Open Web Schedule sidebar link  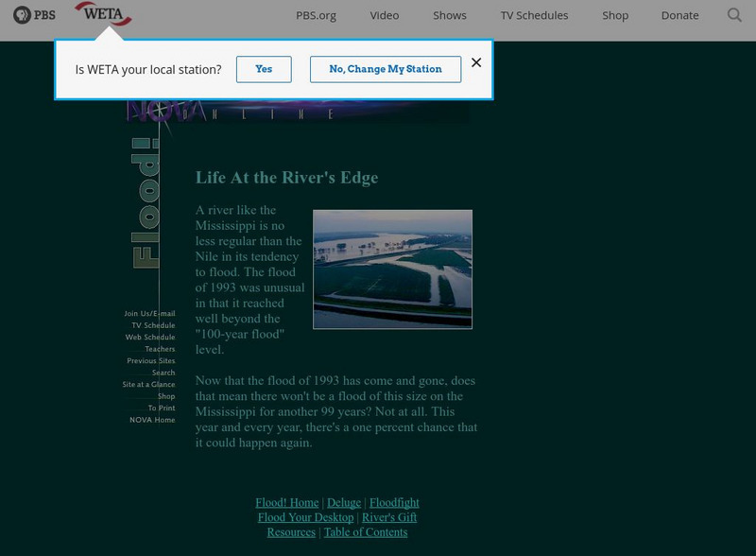150,337
